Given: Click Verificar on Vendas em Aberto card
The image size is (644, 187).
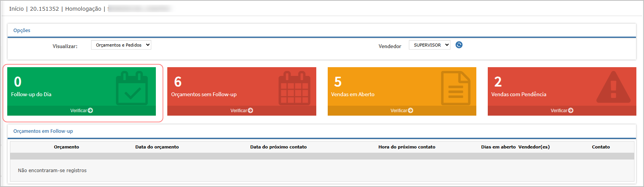Looking at the screenshot, I should pos(402,111).
